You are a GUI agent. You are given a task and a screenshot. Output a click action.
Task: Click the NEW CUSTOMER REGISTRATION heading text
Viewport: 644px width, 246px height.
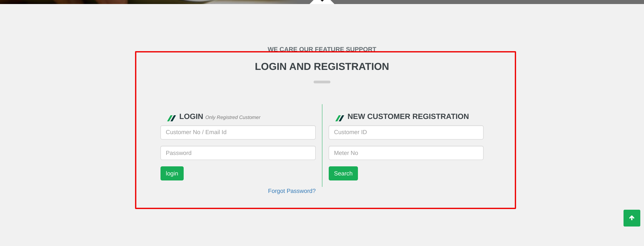(408, 117)
